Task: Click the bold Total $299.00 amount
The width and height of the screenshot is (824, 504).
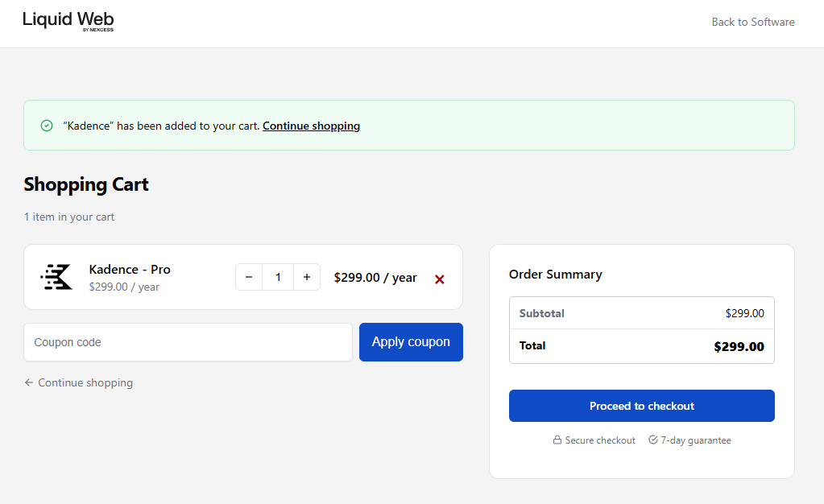Action: pyautogui.click(x=739, y=346)
